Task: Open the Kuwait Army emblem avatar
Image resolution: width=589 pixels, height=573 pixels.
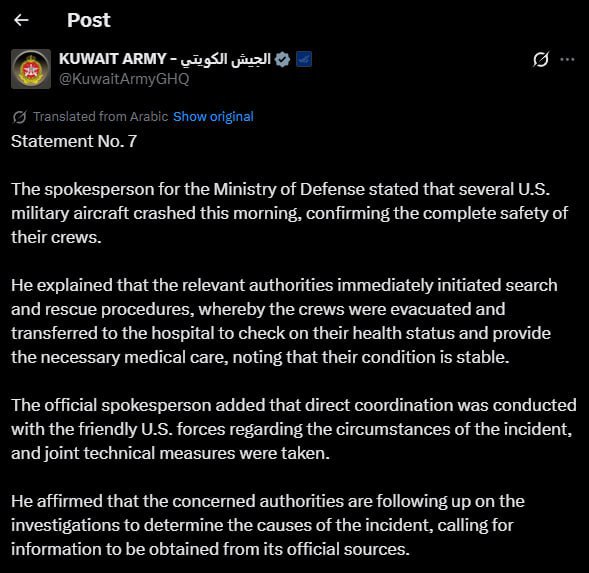Action: [31, 69]
